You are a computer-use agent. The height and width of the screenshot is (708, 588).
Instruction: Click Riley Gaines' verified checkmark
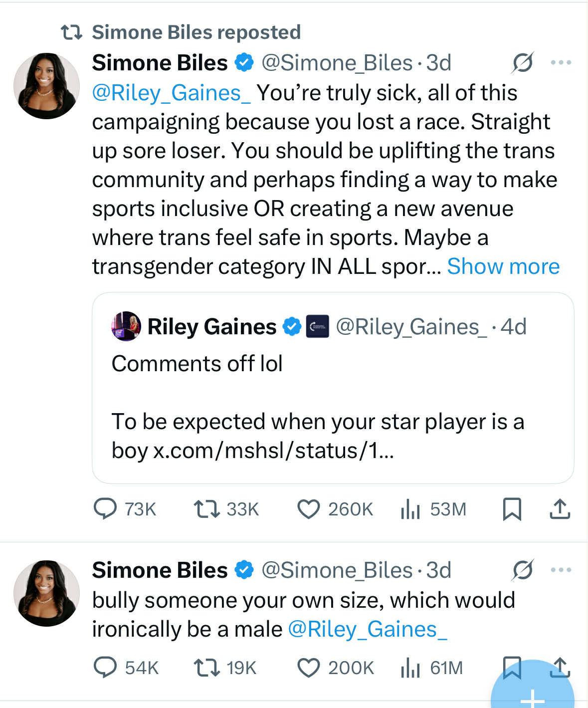tap(290, 326)
